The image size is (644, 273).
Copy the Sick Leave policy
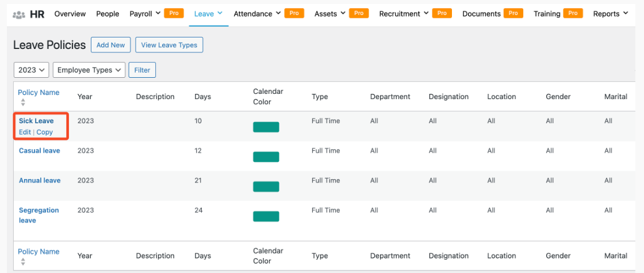[45, 132]
